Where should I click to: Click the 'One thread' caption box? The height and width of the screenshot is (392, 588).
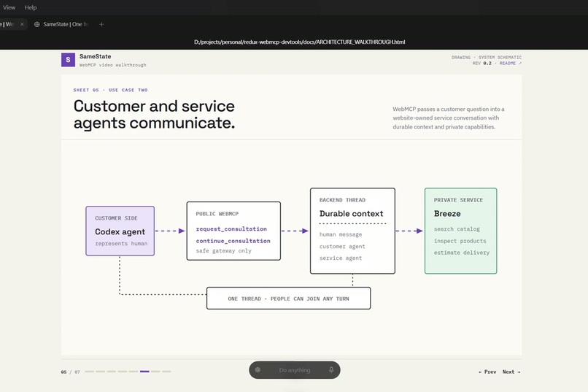click(x=288, y=299)
